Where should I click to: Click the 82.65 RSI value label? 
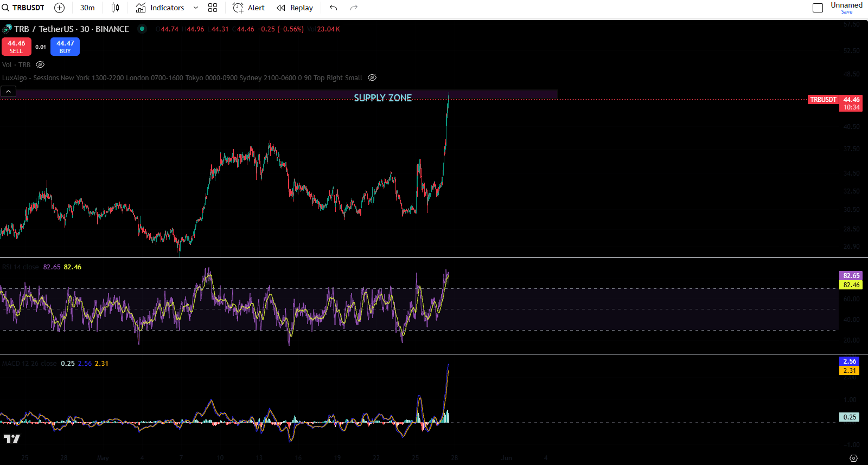point(851,276)
